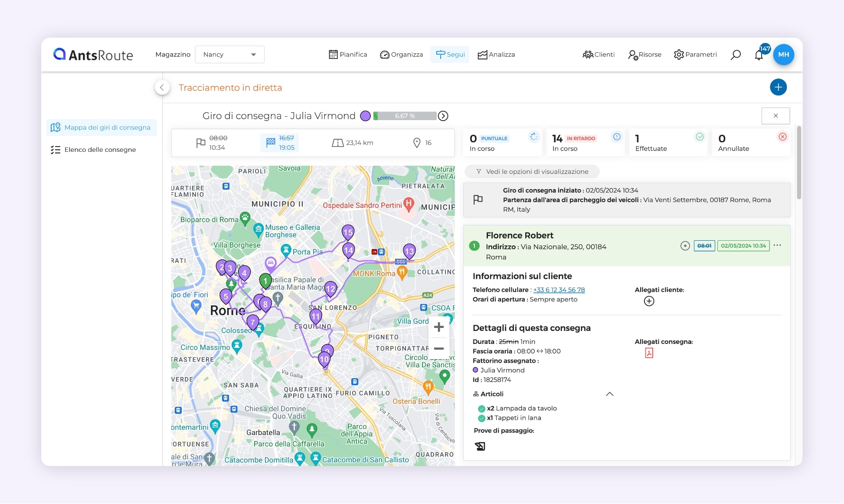
Task: Open the Mappa dei giri di consegna panel
Action: [101, 127]
